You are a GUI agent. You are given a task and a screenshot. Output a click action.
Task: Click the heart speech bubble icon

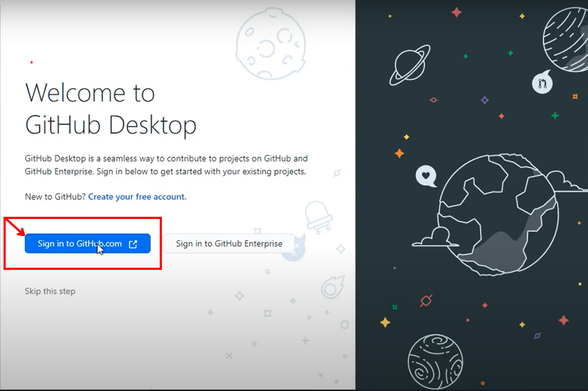(x=425, y=176)
